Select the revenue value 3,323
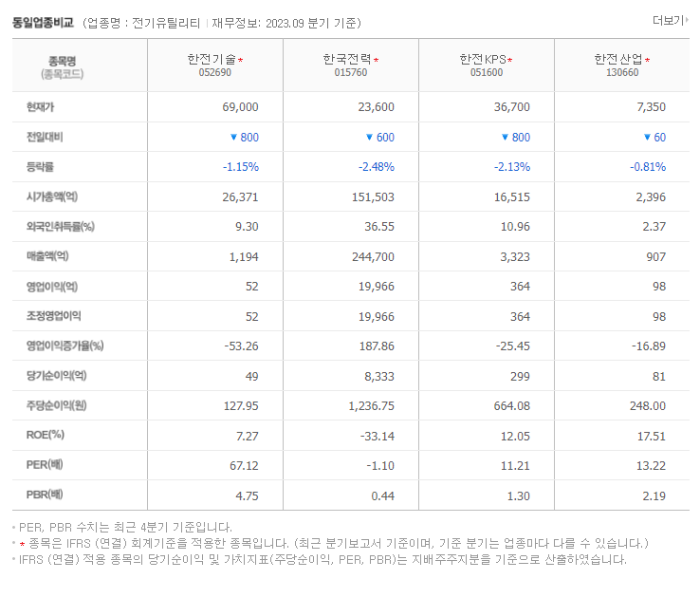700x598 pixels. point(515,257)
